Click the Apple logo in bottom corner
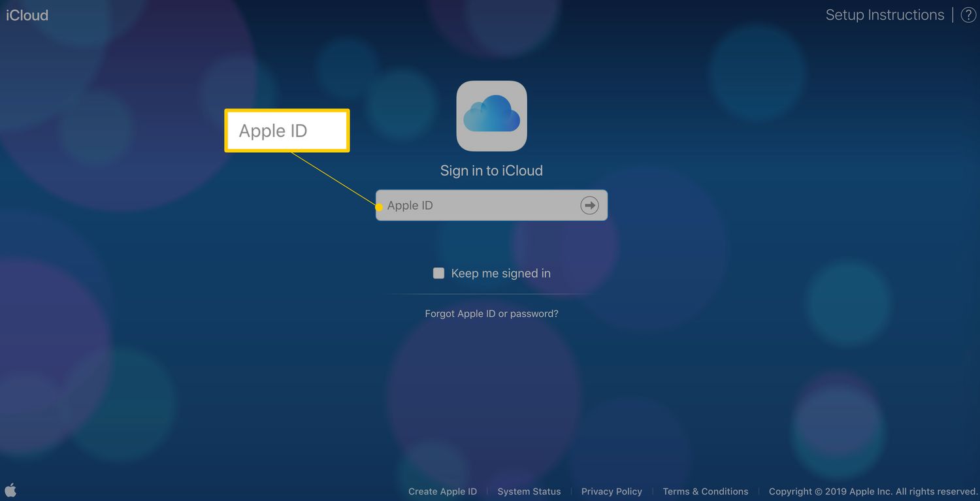Image resolution: width=980 pixels, height=501 pixels. (x=10, y=490)
